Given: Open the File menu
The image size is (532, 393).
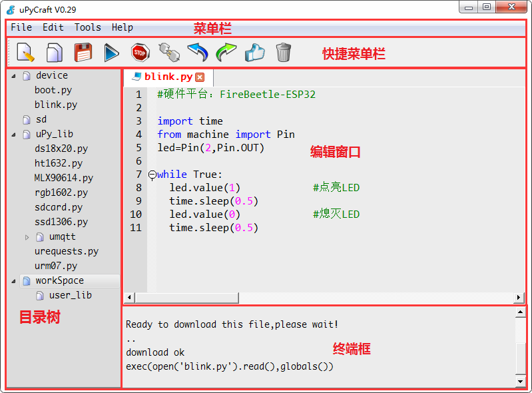Looking at the screenshot, I should pyautogui.click(x=21, y=27).
